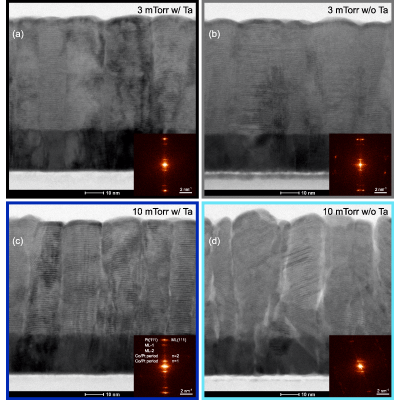The height and width of the screenshot is (400, 400).
Task: Click the '10 nm' scale bar in panel (d)
Action: coord(298,394)
